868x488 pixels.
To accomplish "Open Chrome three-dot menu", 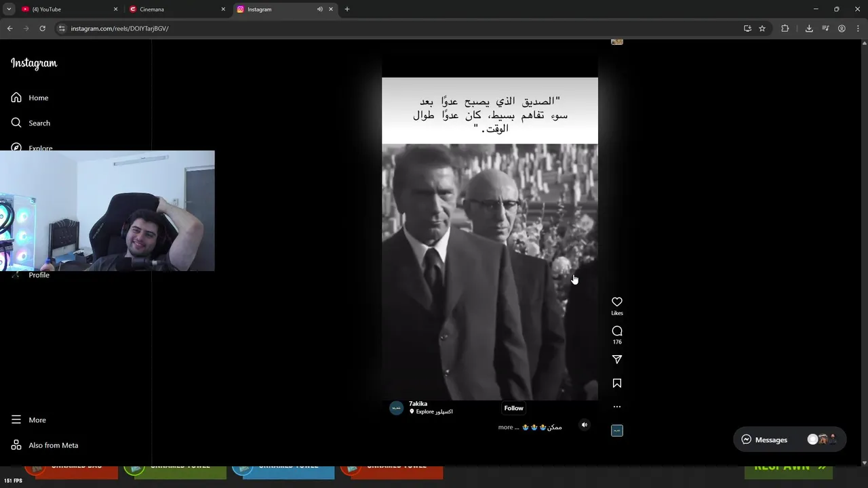I will click(x=858, y=28).
